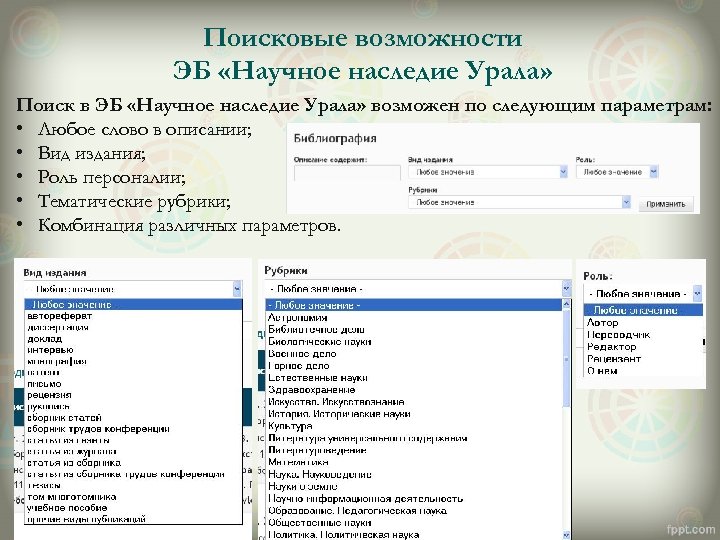Viewport: 720px width, 540px height.
Task: Select 'Биологические науки' rubric
Action: pyautogui.click(x=414, y=342)
